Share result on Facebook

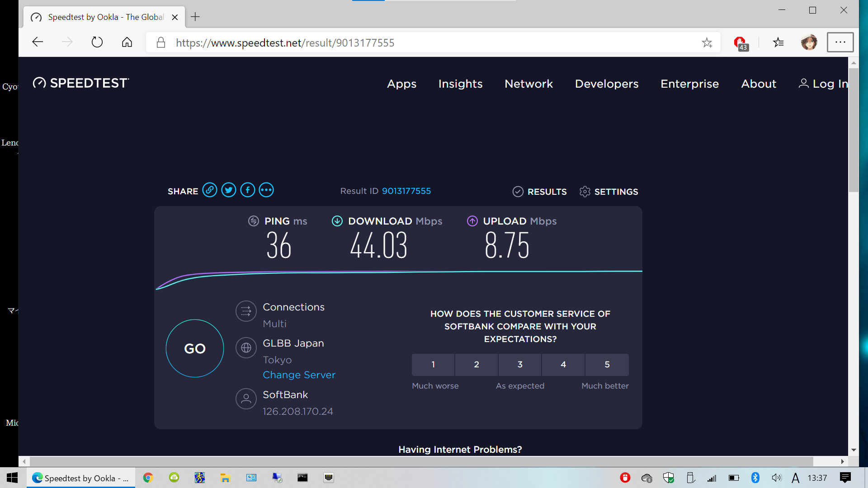tap(248, 190)
